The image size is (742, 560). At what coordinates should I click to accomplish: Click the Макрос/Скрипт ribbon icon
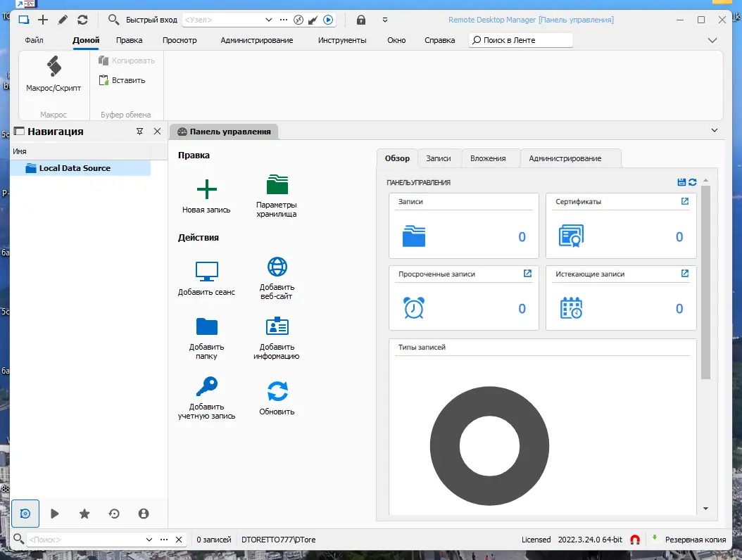[x=54, y=66]
